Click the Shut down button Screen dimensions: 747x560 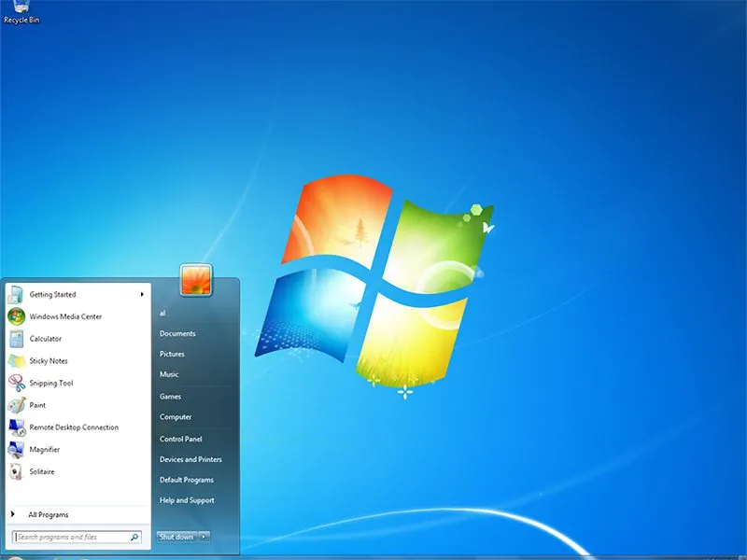(x=176, y=537)
